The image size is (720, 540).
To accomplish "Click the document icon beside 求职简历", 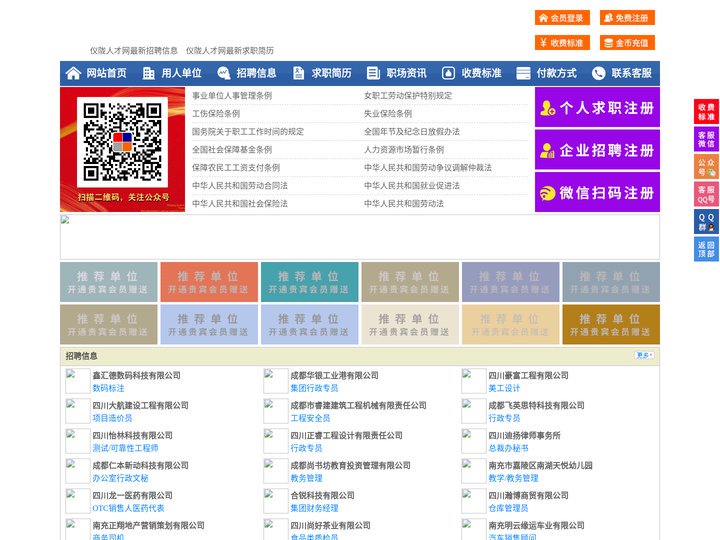I will (x=298, y=73).
